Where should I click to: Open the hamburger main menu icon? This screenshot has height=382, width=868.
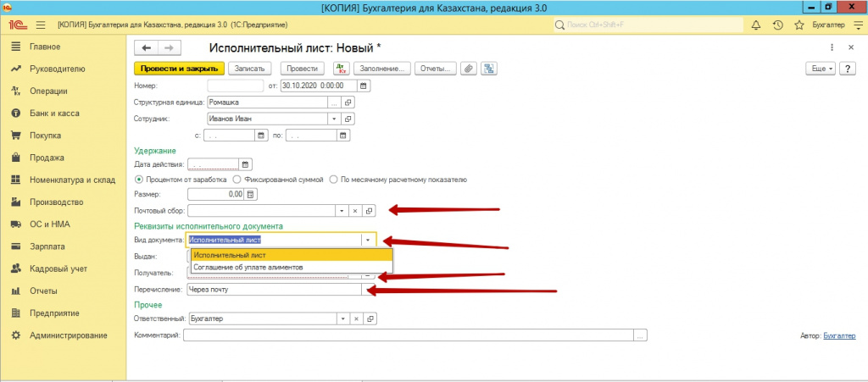tap(41, 25)
